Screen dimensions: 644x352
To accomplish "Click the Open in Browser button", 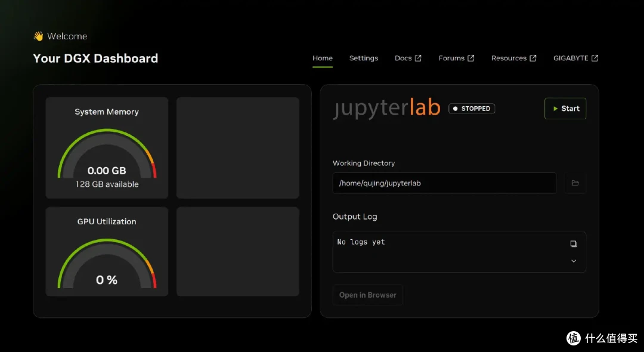I will pos(367,295).
